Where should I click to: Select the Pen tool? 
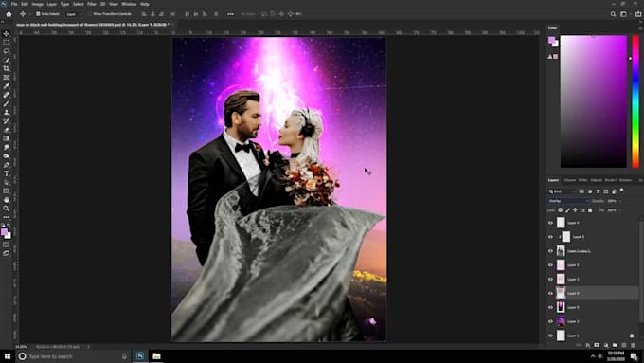(x=7, y=165)
